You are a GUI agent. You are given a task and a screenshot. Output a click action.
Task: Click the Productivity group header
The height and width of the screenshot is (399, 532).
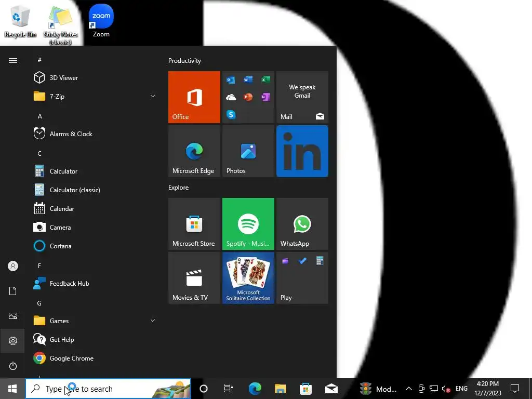[x=184, y=61]
